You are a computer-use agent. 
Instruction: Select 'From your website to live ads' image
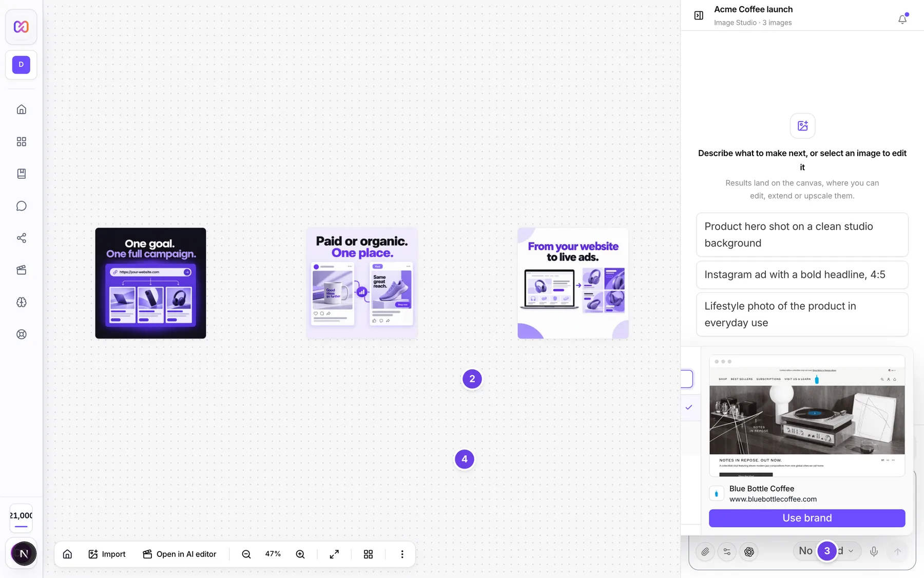point(573,283)
